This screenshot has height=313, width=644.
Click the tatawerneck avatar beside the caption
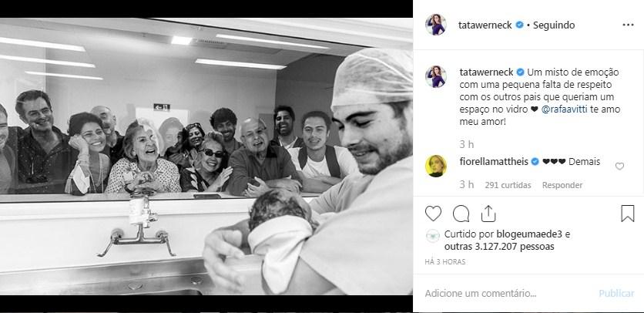436,76
